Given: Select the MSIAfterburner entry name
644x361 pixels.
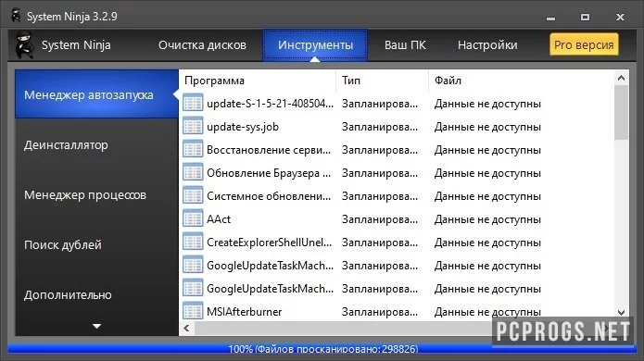Looking at the screenshot, I should pyautogui.click(x=244, y=312).
